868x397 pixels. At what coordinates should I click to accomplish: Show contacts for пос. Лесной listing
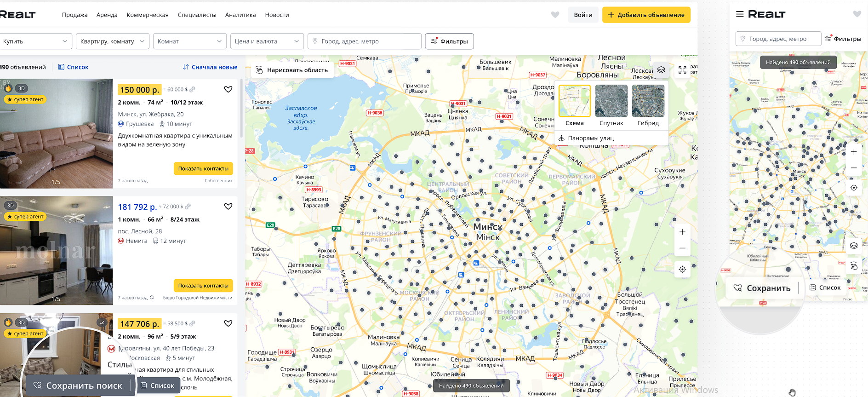pyautogui.click(x=203, y=285)
